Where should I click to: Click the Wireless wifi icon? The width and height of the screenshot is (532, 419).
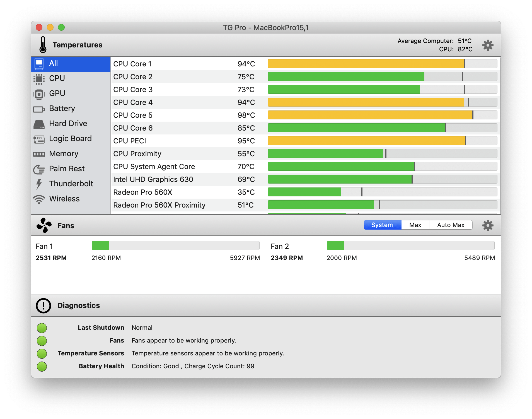click(39, 199)
